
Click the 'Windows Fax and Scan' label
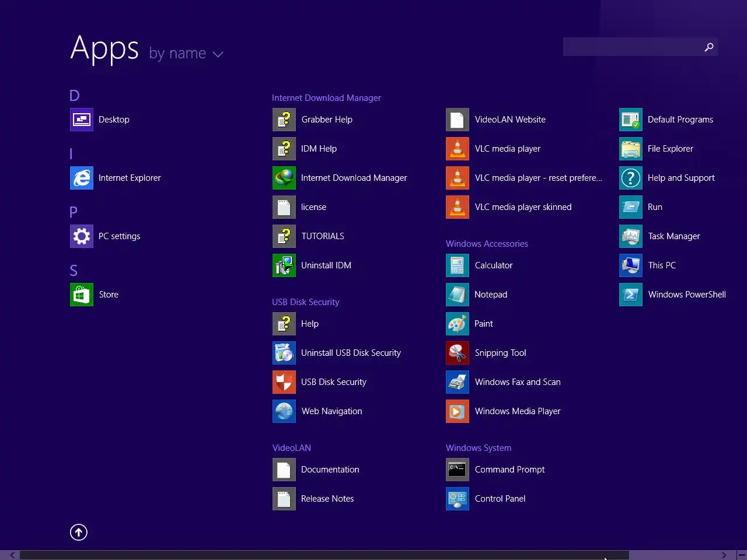[518, 382]
